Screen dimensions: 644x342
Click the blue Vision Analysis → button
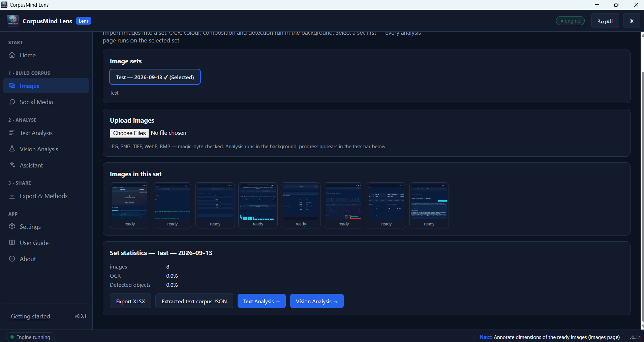[317, 301]
